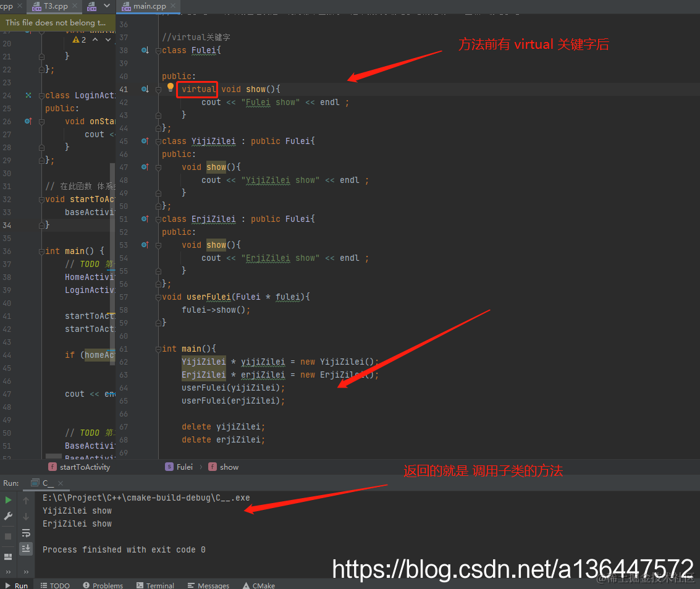Image resolution: width=700 pixels, height=589 pixels.
Task: Click the restore layout icon in Run panel
Action: pos(8,556)
